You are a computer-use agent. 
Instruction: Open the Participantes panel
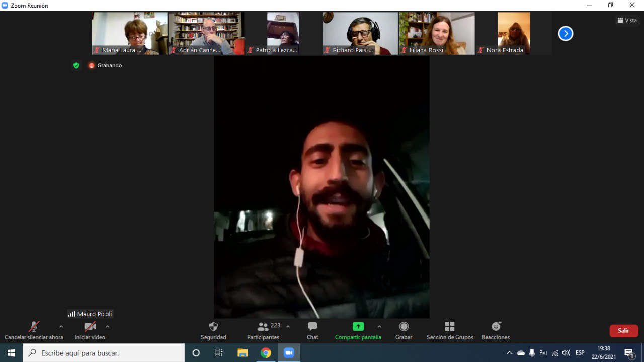[x=263, y=331]
